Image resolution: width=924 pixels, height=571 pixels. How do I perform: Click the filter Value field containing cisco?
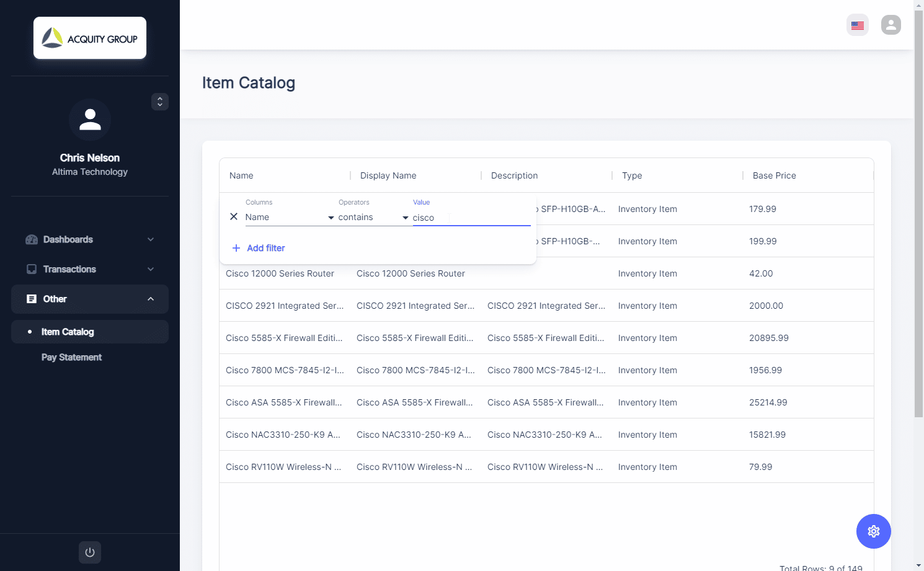pos(470,218)
